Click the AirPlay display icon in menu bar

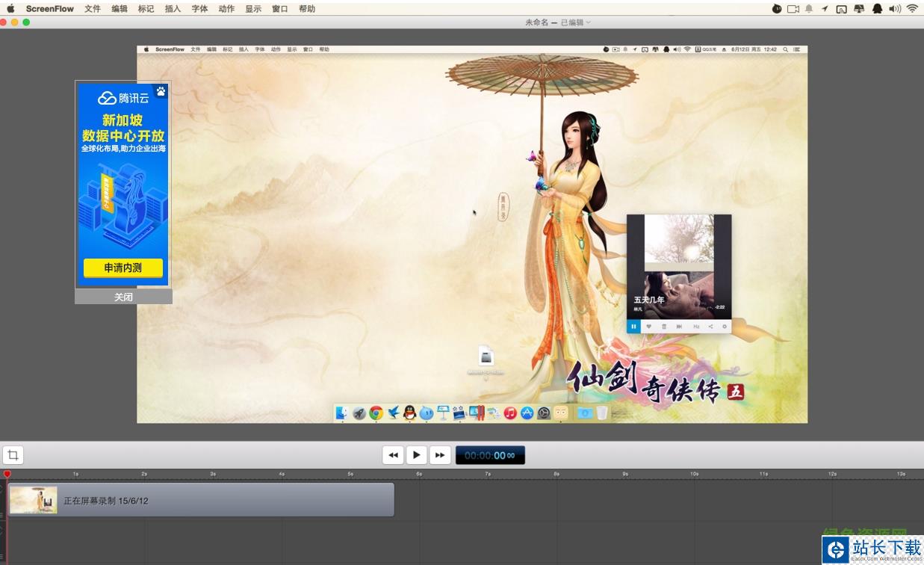(841, 9)
